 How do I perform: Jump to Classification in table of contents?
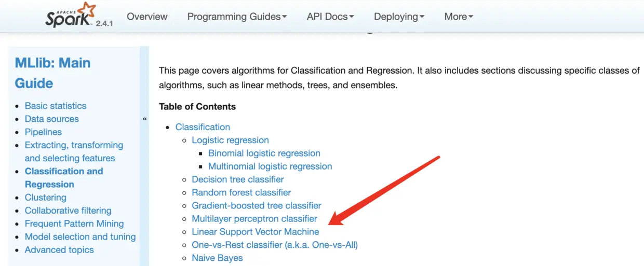tap(203, 127)
